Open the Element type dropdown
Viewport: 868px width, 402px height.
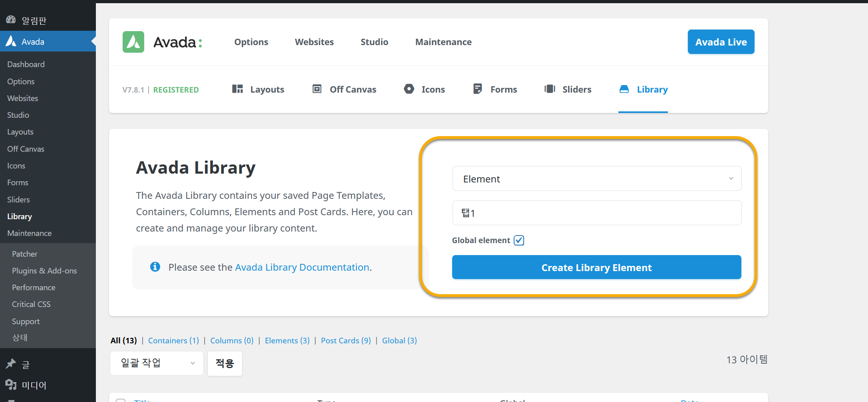coord(597,178)
